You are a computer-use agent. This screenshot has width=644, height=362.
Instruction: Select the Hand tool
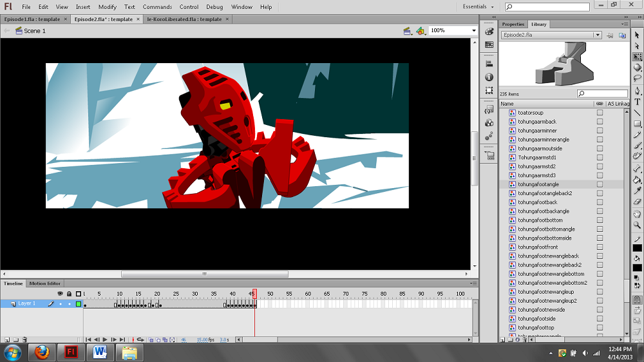pos(637,214)
